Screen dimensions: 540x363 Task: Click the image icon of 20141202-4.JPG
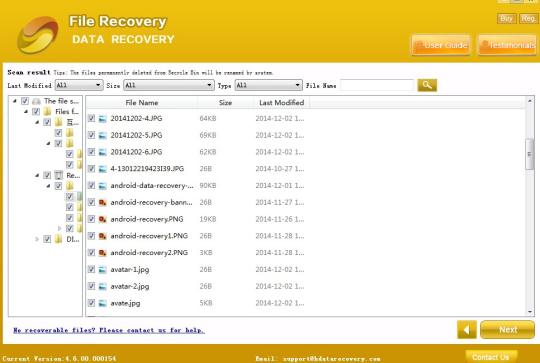tap(103, 119)
